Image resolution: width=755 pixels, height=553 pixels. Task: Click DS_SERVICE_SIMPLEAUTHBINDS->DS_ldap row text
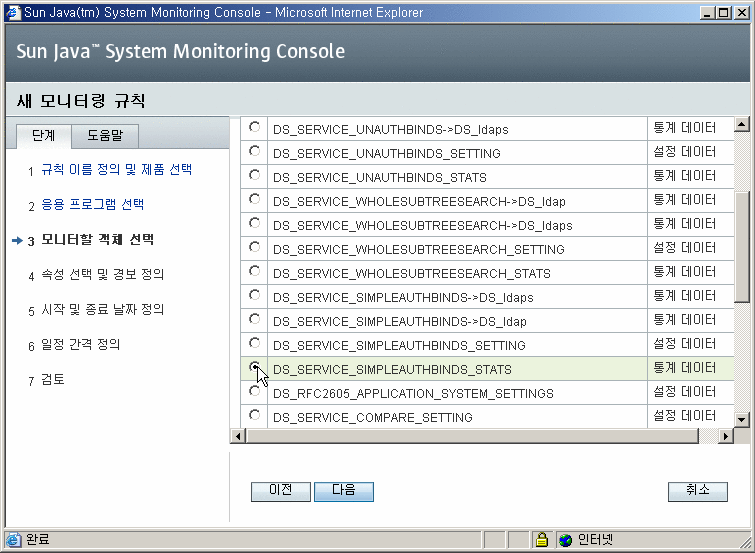click(400, 322)
